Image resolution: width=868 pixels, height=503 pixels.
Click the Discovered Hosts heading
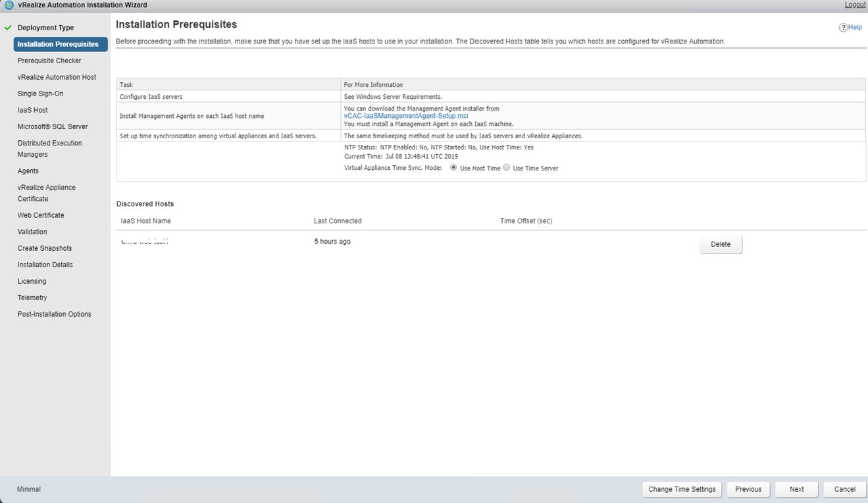tap(145, 204)
